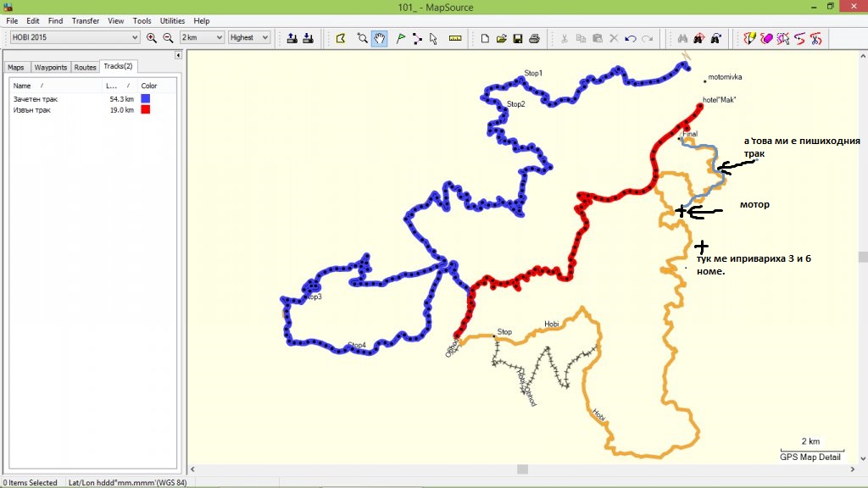This screenshot has width=868, height=488.
Task: Click the Copy icon
Action: pyautogui.click(x=581, y=38)
